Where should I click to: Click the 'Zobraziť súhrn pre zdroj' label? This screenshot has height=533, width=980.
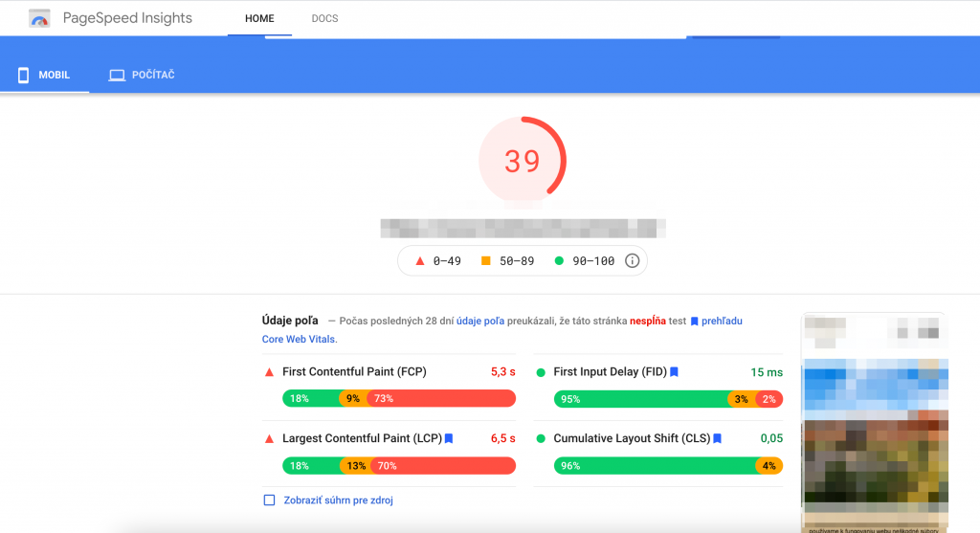(338, 500)
